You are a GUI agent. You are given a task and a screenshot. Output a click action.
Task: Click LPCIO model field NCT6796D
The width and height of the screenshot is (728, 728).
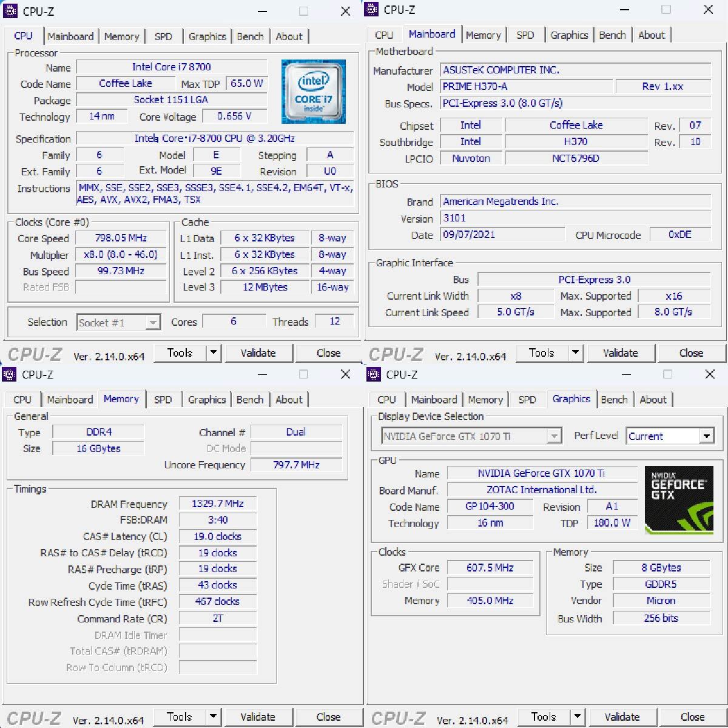576,158
